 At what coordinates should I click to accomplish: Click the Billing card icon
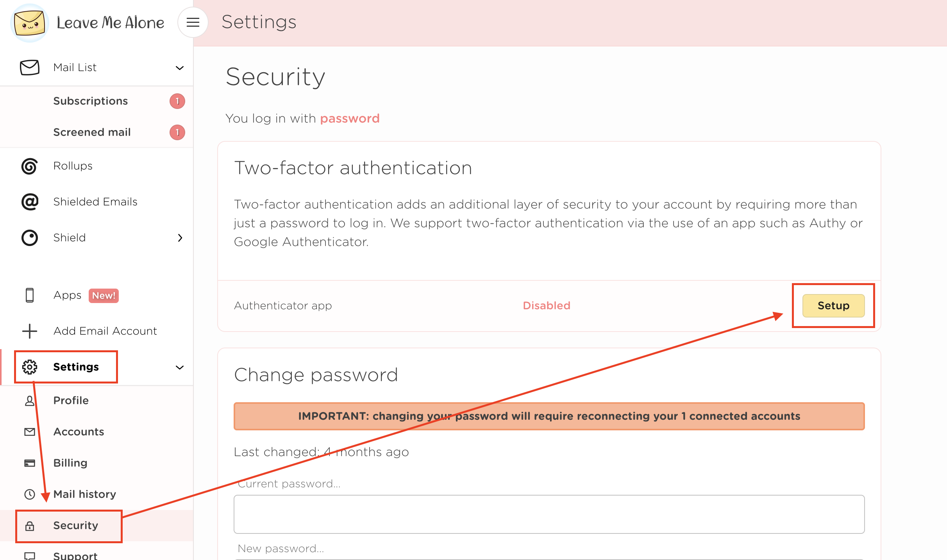tap(30, 463)
